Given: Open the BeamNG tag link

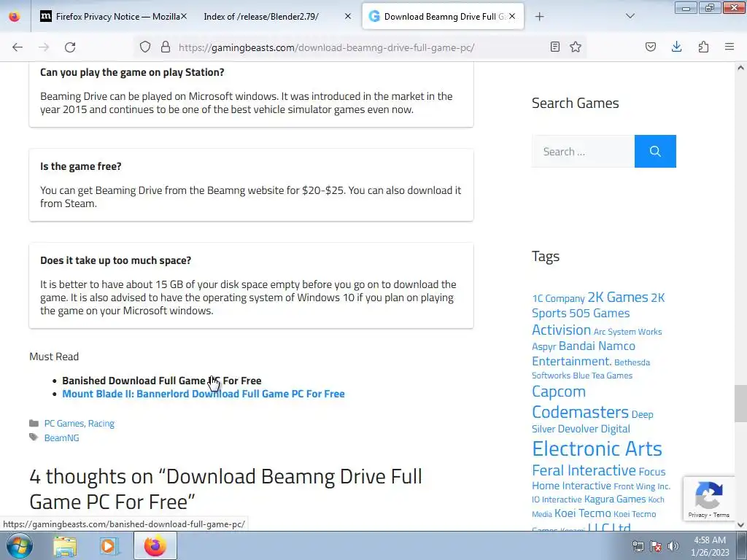Looking at the screenshot, I should [61, 437].
